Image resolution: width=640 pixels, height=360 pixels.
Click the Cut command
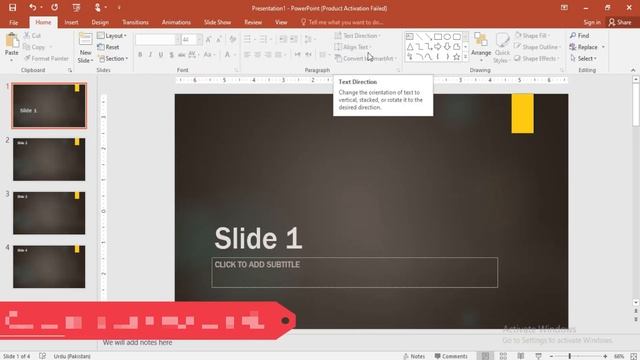coord(32,36)
